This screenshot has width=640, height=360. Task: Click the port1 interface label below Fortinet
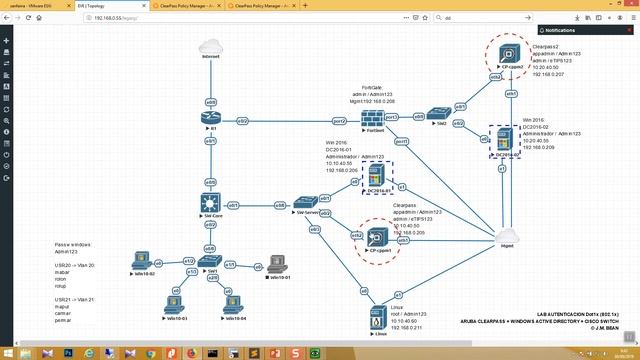[402, 142]
